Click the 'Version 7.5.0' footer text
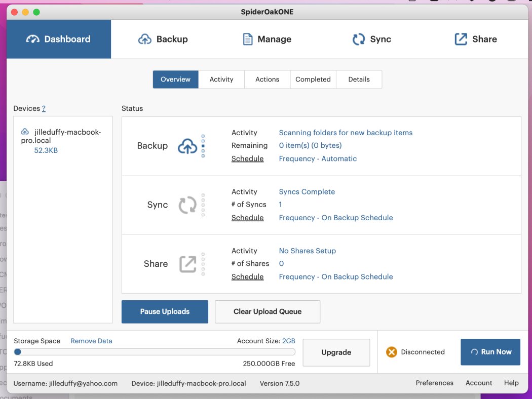Viewport: 532px width, 399px height. (x=280, y=383)
